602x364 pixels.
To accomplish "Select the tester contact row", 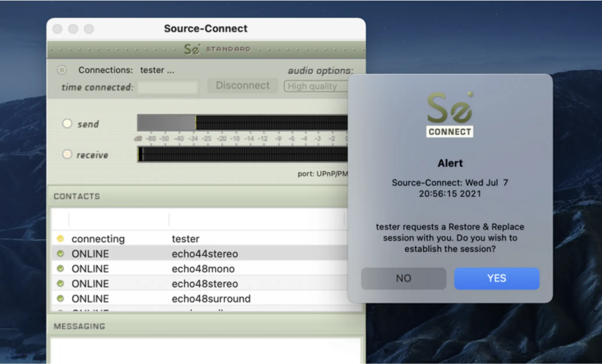I will click(x=200, y=239).
